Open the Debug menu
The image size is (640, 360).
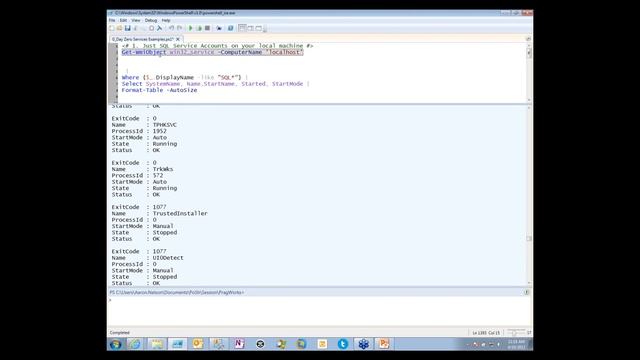151,20
